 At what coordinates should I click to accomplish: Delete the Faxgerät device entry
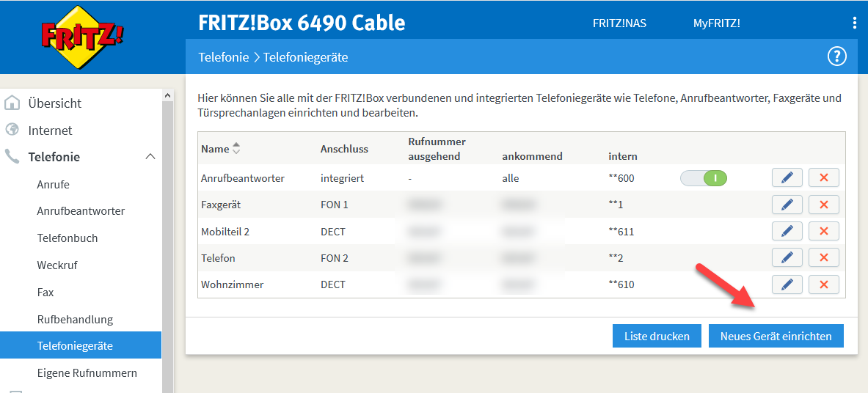(x=823, y=205)
